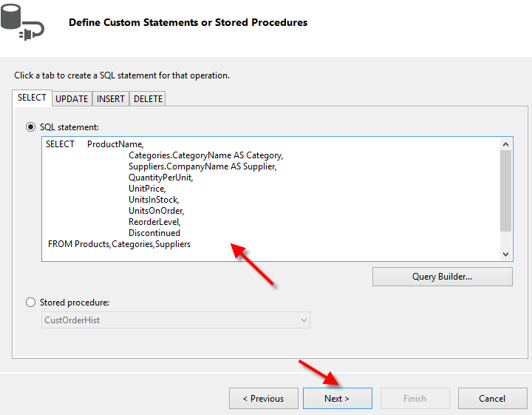Viewport: 532px width, 415px height.
Task: Switch to the UPDATE tab
Action: (x=72, y=98)
